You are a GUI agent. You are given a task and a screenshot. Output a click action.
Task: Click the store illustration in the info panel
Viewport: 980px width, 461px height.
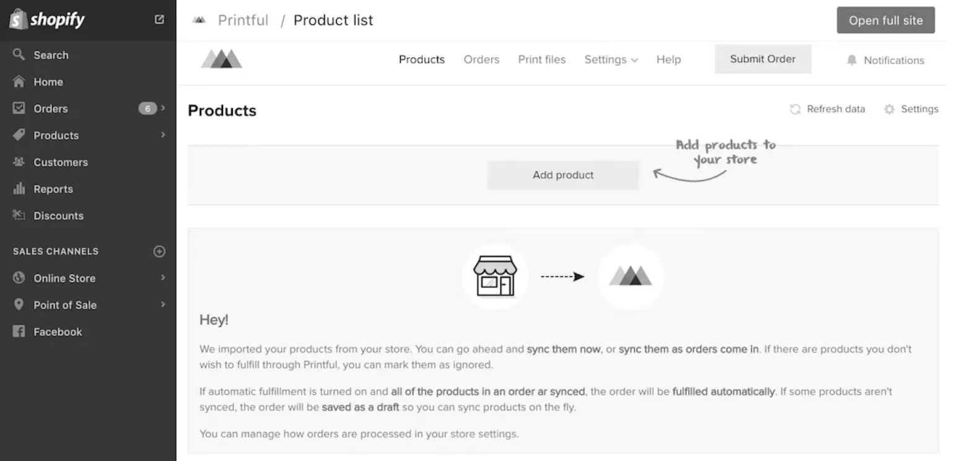(x=495, y=276)
